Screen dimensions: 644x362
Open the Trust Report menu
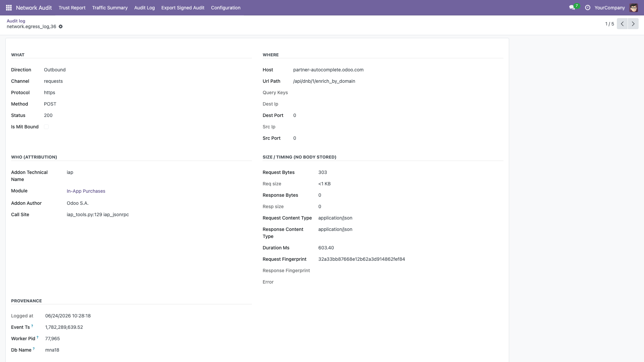pyautogui.click(x=72, y=8)
